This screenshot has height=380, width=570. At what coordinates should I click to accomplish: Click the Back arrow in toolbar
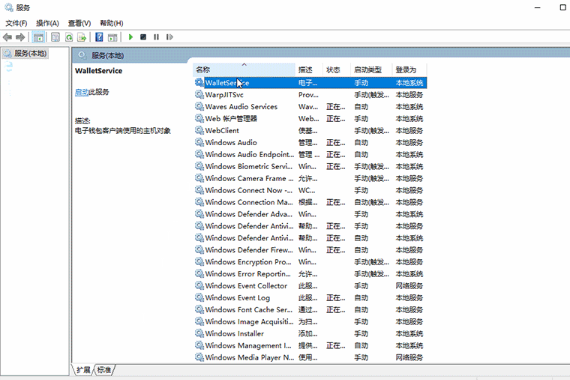pos(7,37)
